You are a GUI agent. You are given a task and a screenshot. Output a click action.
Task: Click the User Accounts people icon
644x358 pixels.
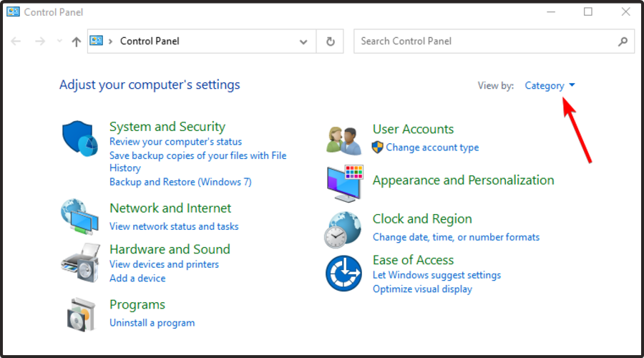tap(344, 140)
